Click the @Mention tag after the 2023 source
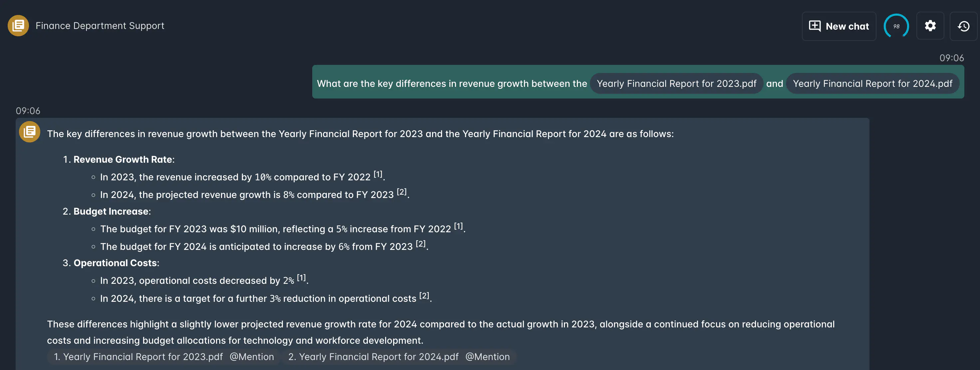This screenshot has height=370, width=980. pyautogui.click(x=252, y=357)
